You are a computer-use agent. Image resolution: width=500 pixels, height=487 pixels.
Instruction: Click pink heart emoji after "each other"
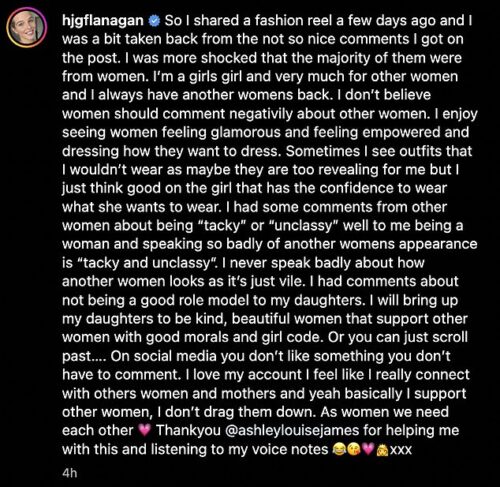(144, 430)
